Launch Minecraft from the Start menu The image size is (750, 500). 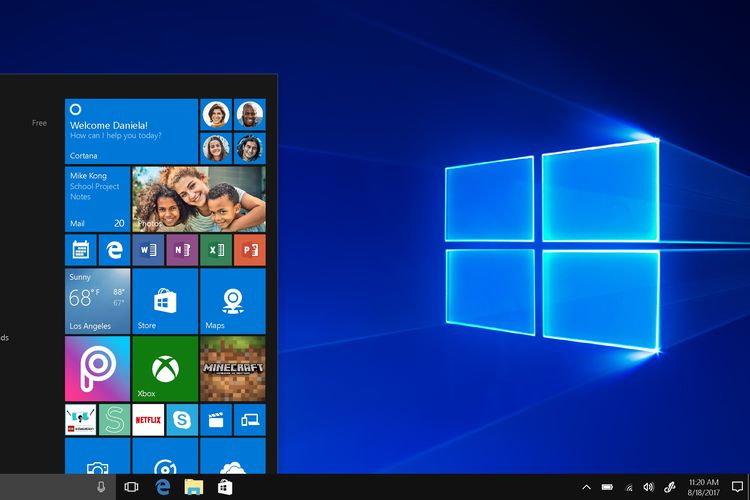pos(232,367)
